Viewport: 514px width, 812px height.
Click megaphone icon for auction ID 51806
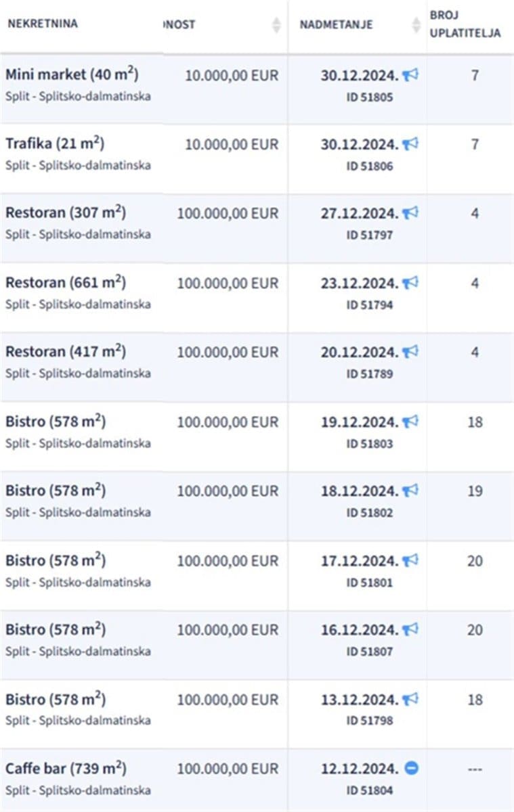[x=410, y=144]
